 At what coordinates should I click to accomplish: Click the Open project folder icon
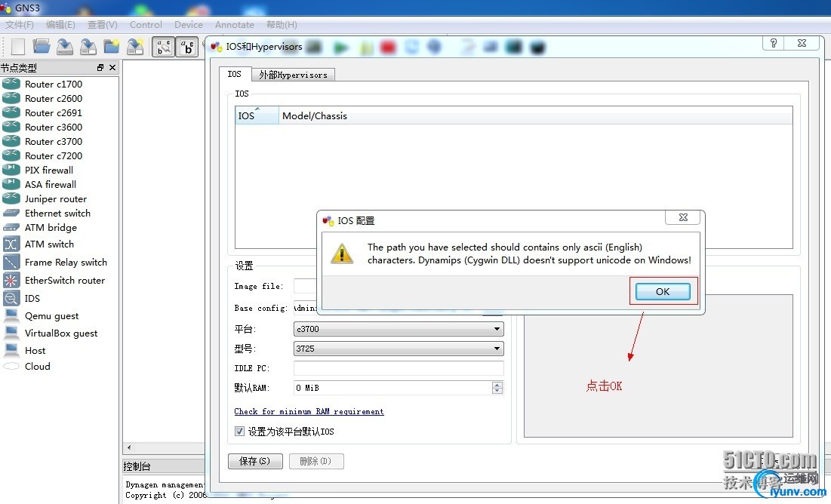pos(42,47)
